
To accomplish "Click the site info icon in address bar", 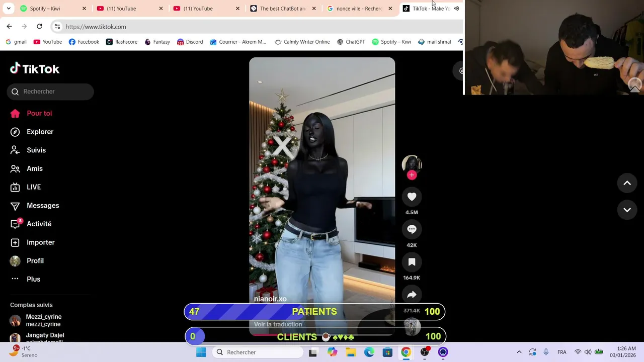I will [57, 27].
